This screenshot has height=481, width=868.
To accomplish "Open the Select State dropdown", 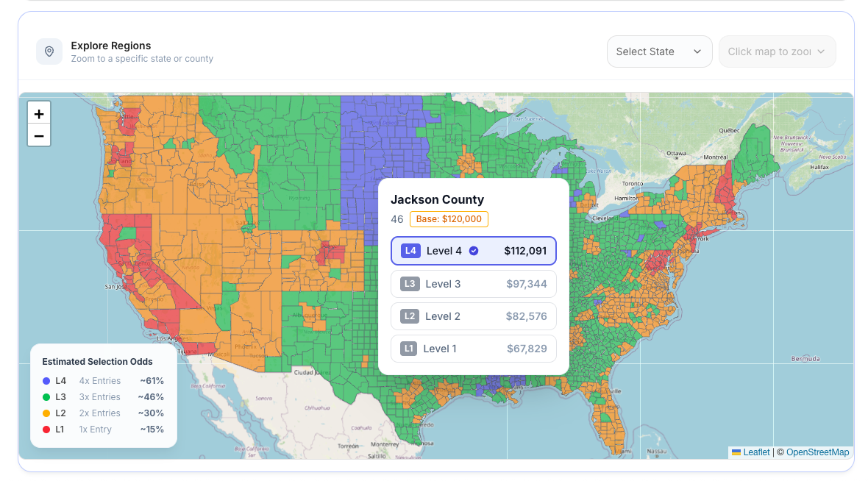I will [659, 51].
